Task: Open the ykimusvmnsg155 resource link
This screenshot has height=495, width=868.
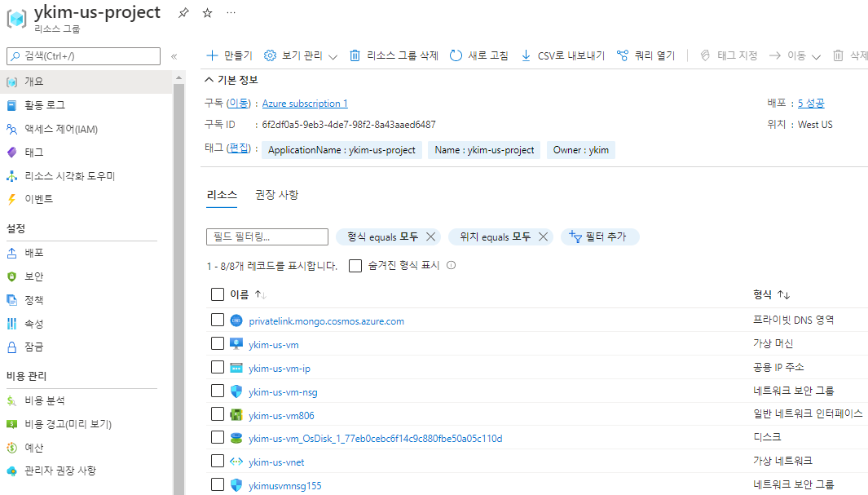Action: pyautogui.click(x=285, y=485)
